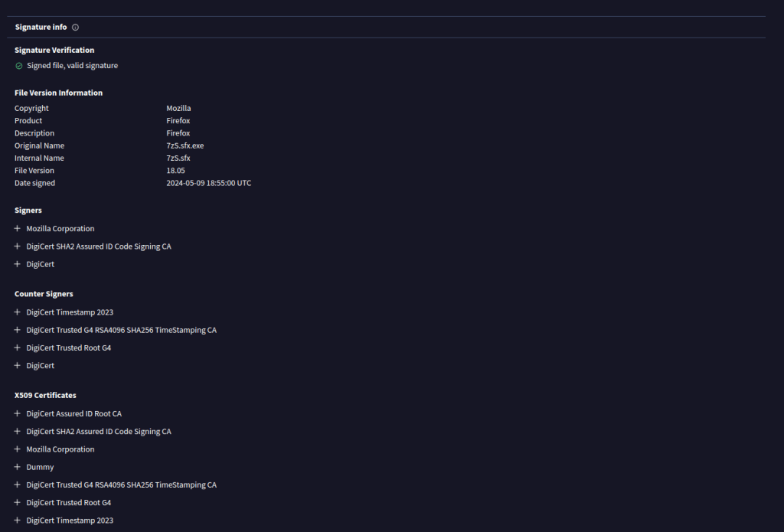The image size is (784, 532).
Task: Click plus icon for Mozilla Corporation under Signers
Action: (18, 229)
